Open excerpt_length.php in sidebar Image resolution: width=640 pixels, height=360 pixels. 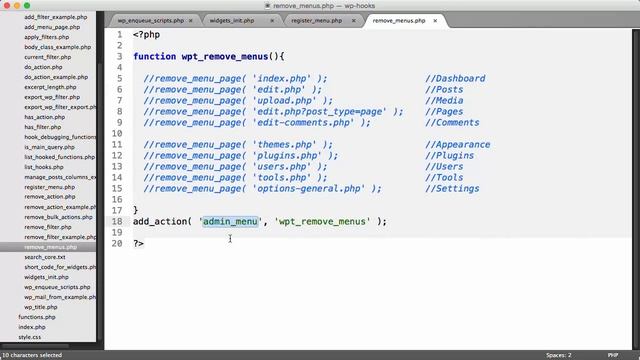coord(50,87)
